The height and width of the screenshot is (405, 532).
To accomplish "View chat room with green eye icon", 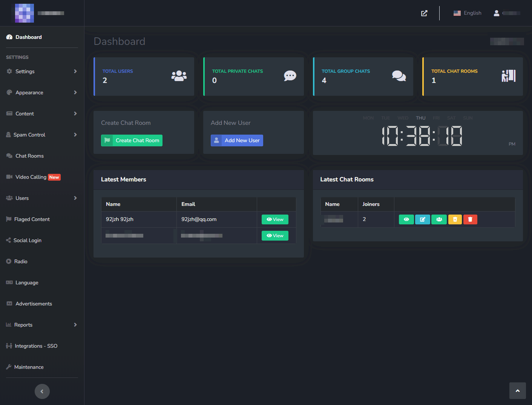I will point(406,219).
